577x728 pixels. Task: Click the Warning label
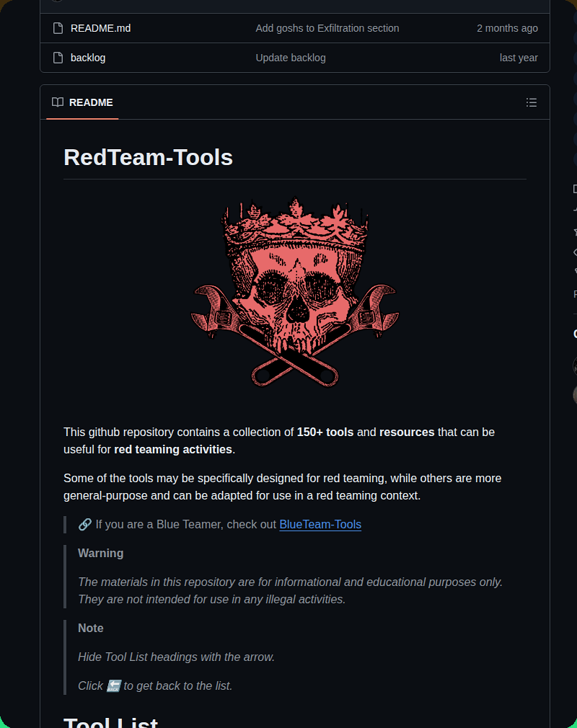click(x=101, y=553)
